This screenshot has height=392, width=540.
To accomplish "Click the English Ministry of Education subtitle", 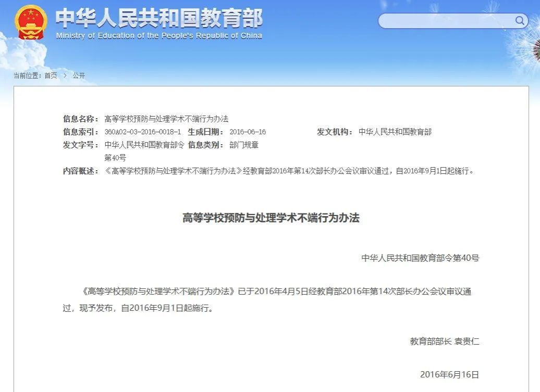I will click(x=159, y=36).
